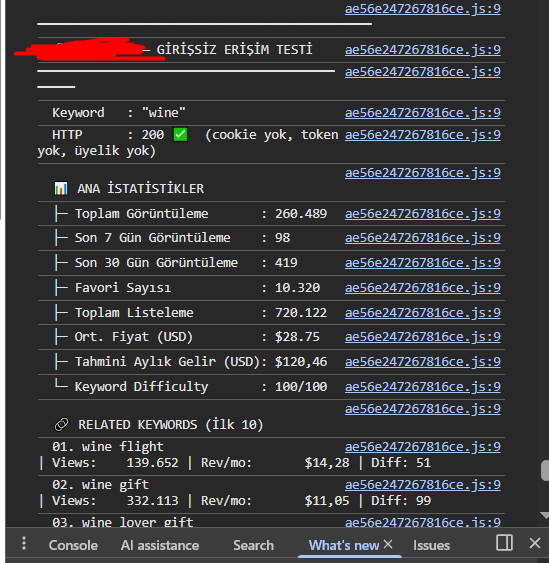Open source link beside Toplam Görüntüleme

coord(423,214)
